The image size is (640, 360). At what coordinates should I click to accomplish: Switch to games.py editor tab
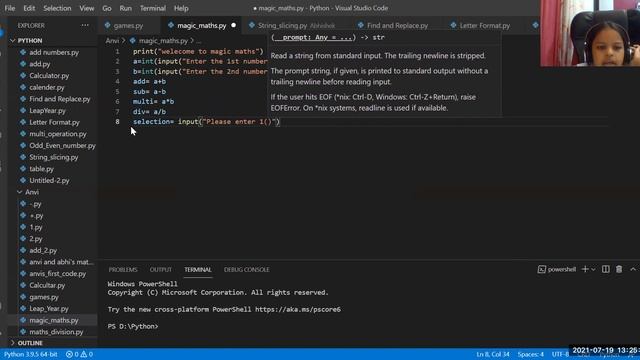pos(128,25)
